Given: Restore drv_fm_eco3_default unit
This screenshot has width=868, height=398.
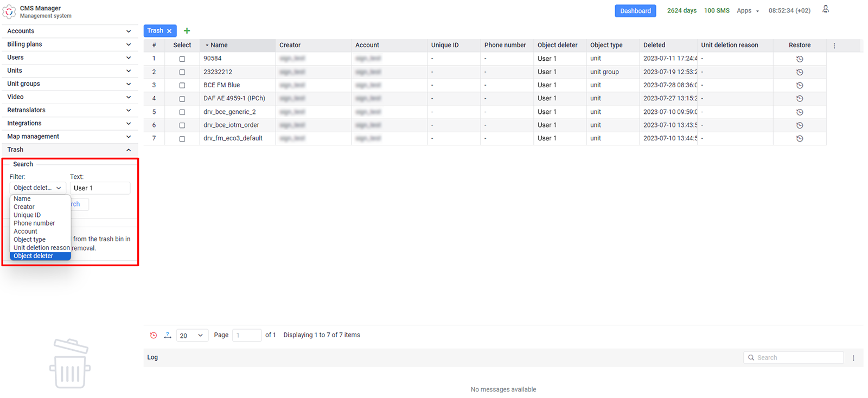Looking at the screenshot, I should point(800,139).
